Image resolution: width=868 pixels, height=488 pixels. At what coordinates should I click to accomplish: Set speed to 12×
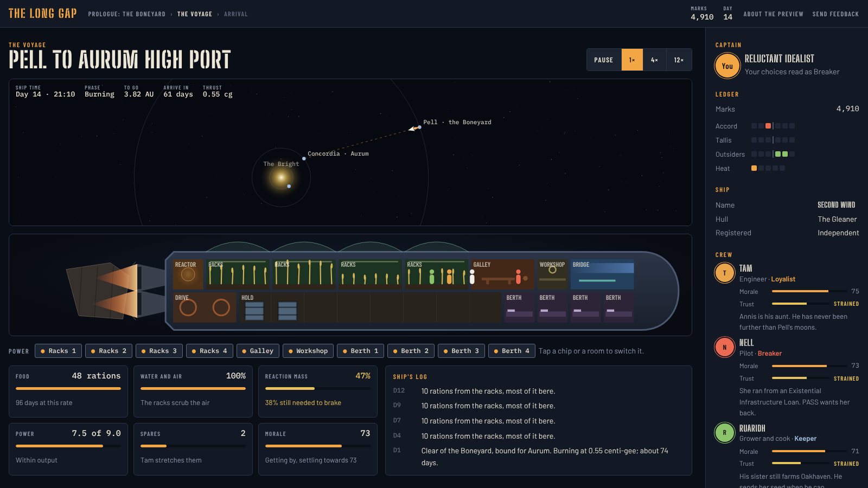tap(679, 60)
